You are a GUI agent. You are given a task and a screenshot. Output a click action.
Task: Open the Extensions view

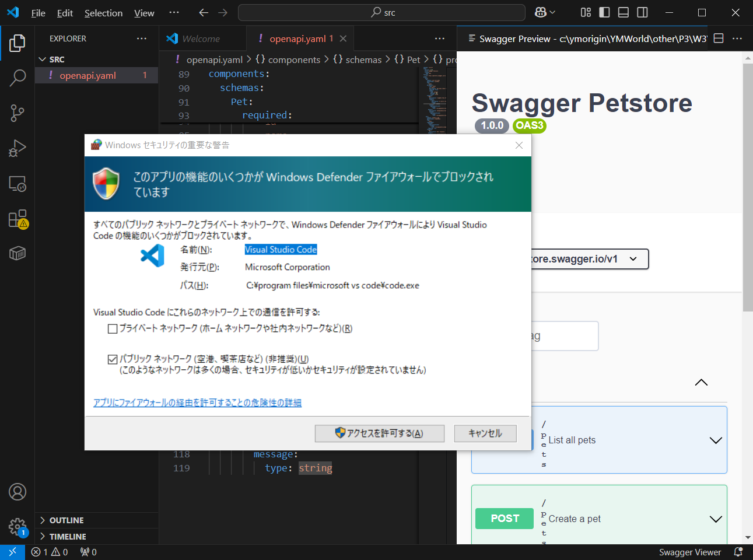click(17, 219)
